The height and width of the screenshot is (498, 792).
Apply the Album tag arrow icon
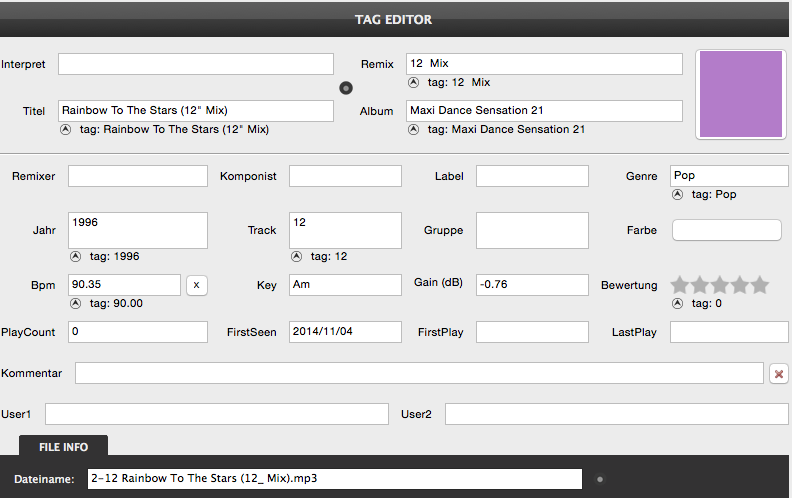(x=413, y=129)
